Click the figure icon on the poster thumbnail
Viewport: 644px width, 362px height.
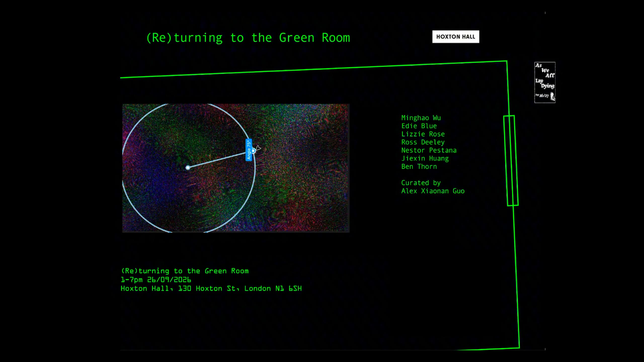click(x=552, y=96)
